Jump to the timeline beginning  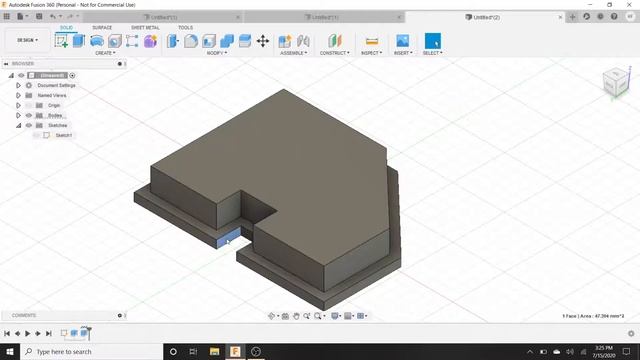[7, 333]
